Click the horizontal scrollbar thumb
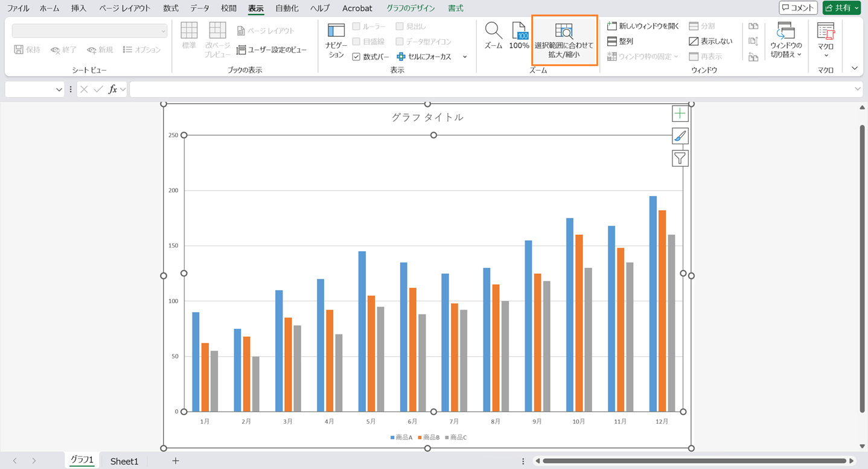868x469 pixels. [x=695, y=461]
